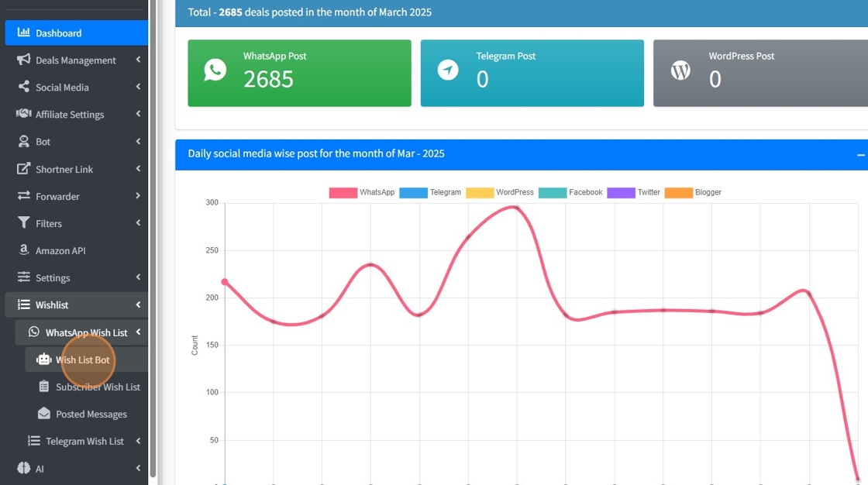This screenshot has width=868, height=485.
Task: Click the Subscriber Wish List clipboard icon
Action: [43, 386]
